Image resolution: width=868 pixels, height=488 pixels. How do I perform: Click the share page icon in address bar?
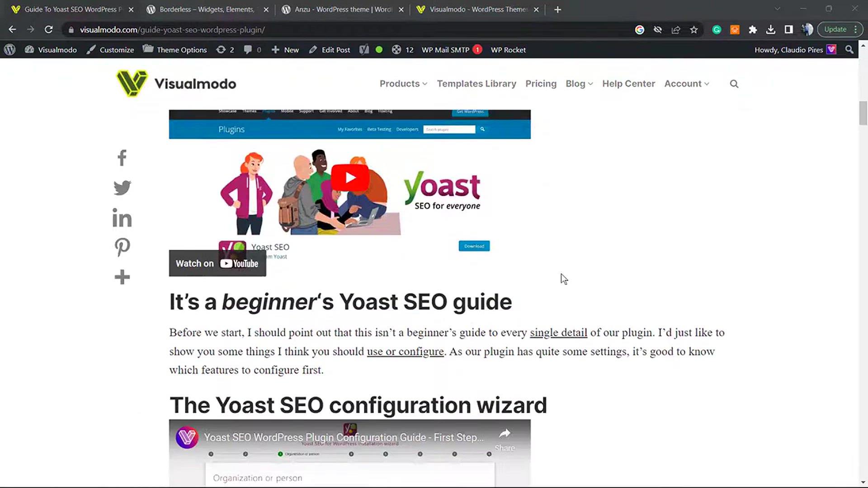[676, 30]
